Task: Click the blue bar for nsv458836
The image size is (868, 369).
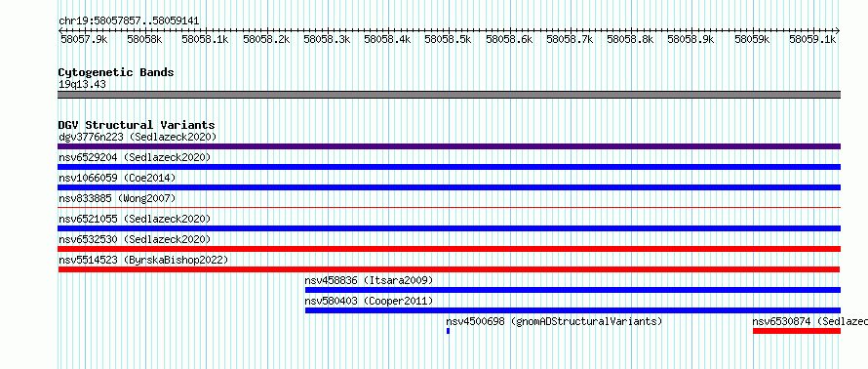Action: pyautogui.click(x=572, y=290)
